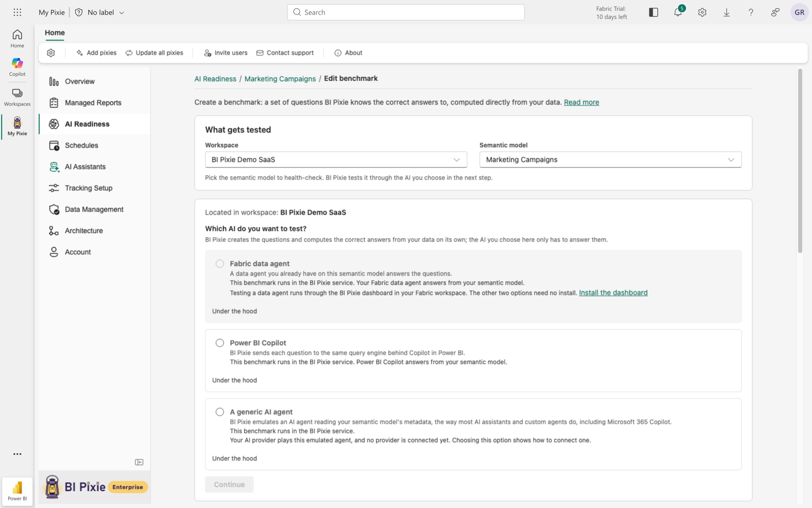
Task: Click the BI Pixie lantern logo
Action: click(52, 487)
